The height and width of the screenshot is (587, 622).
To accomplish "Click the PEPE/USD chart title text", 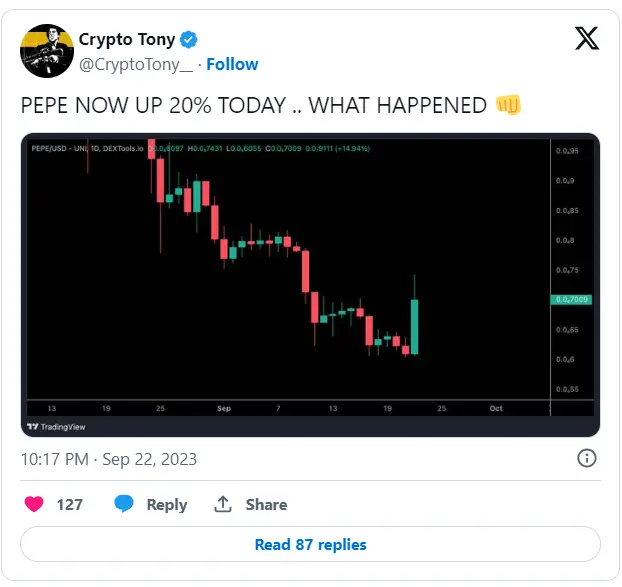I will [x=87, y=148].
